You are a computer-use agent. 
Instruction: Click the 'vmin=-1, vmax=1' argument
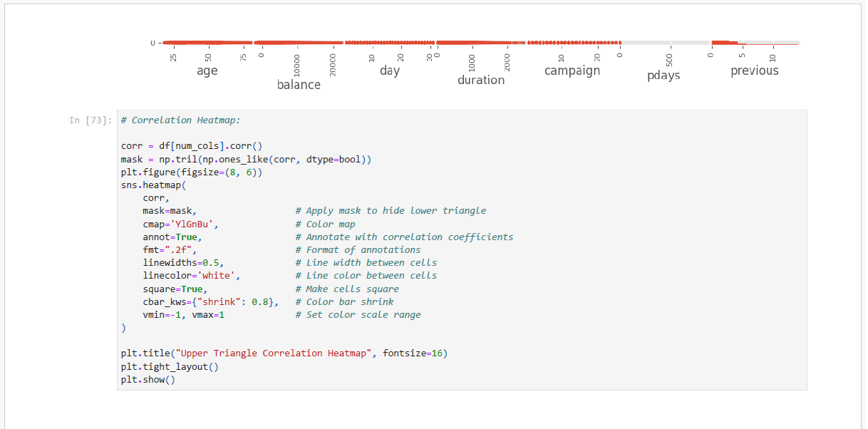point(183,315)
